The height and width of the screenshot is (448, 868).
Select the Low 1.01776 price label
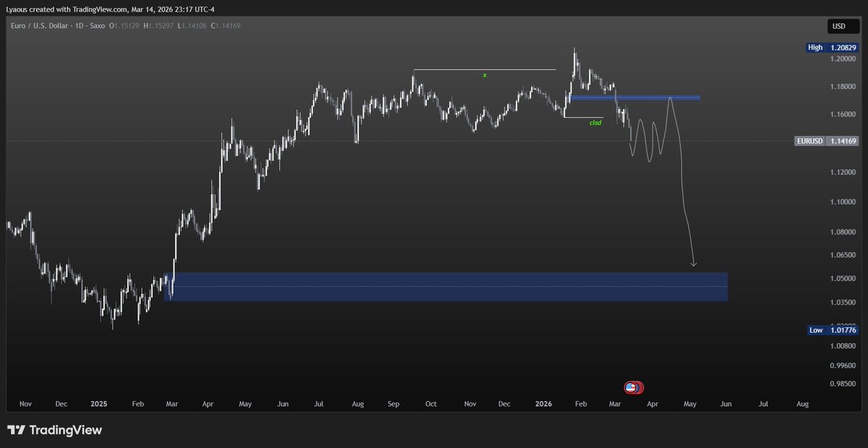point(833,330)
